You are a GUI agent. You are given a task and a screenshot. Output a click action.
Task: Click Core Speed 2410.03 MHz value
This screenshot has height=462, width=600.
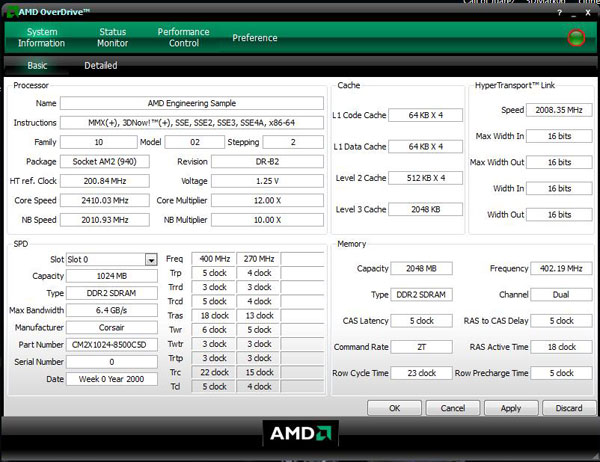105,200
